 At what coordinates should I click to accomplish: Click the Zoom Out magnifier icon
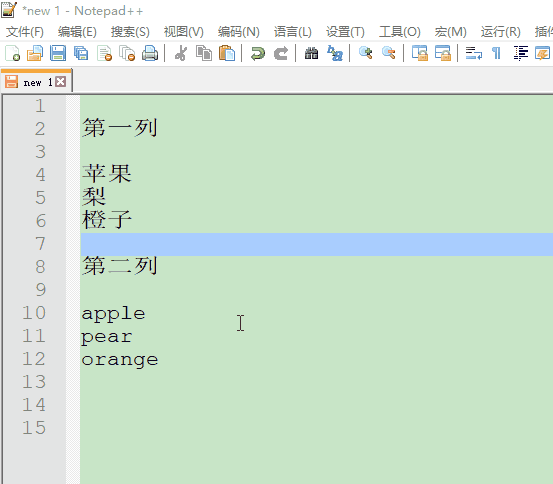pos(389,53)
